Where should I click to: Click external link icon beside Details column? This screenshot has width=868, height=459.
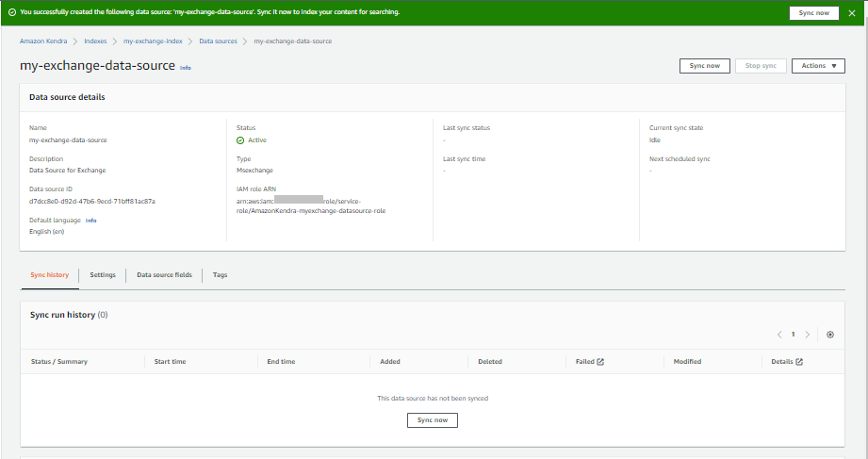point(799,362)
